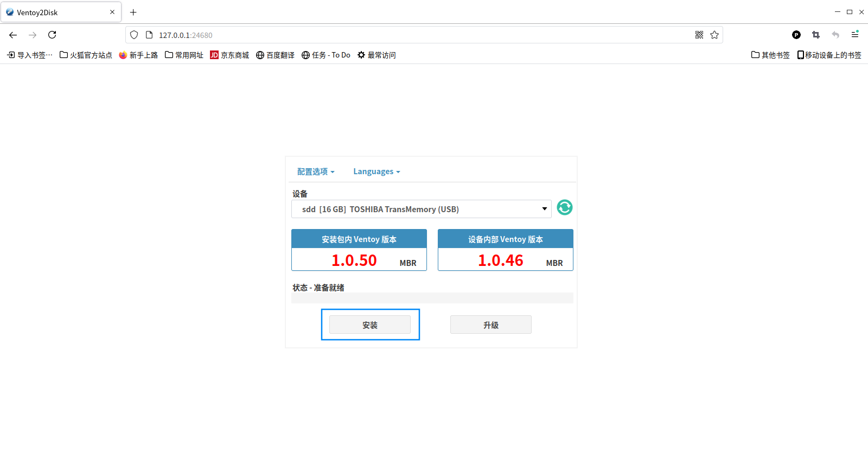
Task: Open 移动设备上的书签 folder
Action: point(829,55)
